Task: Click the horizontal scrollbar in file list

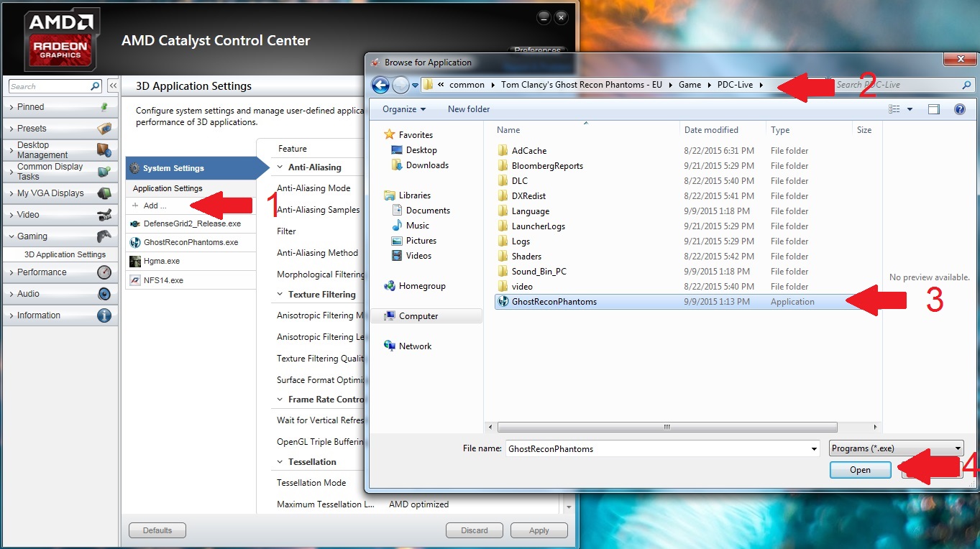Action: [x=668, y=427]
